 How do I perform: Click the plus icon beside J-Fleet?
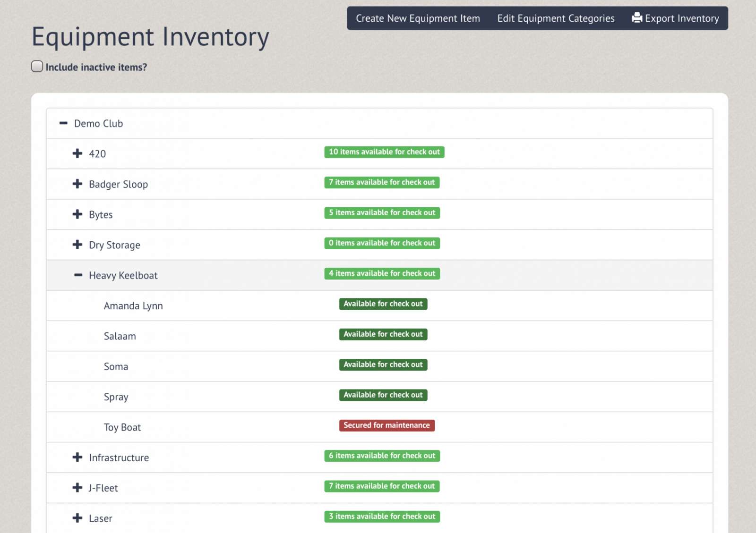[x=77, y=488]
